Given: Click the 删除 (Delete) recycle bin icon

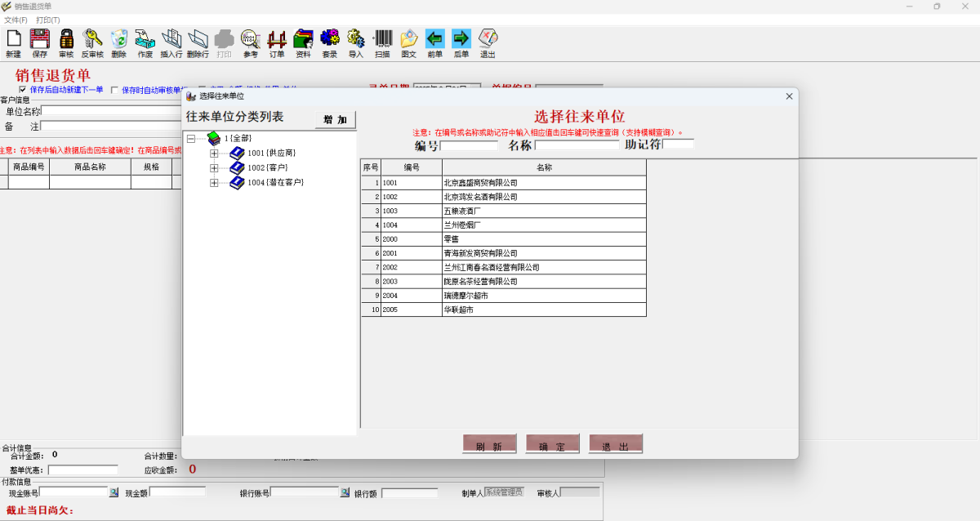Looking at the screenshot, I should click(118, 38).
